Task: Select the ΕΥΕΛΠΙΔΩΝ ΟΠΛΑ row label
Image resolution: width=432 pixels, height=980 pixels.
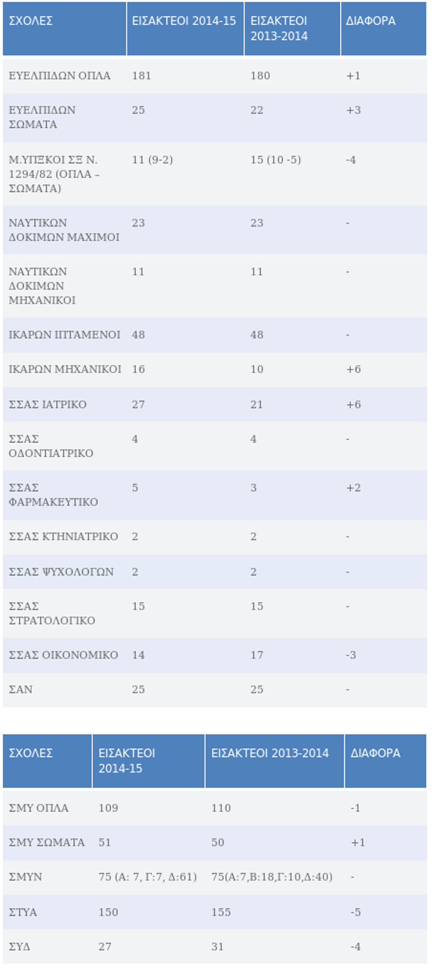Action: (x=59, y=76)
